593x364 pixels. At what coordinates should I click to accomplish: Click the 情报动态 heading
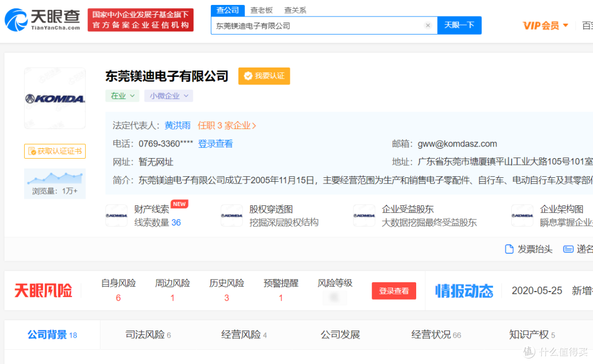[x=464, y=290]
